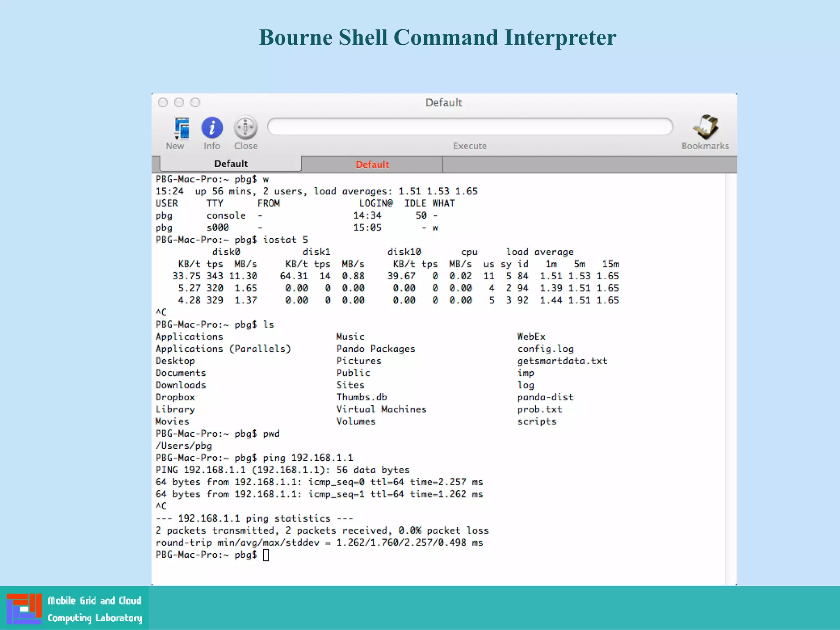Click the 'Default' window title
The image size is (840, 630).
coord(443,103)
